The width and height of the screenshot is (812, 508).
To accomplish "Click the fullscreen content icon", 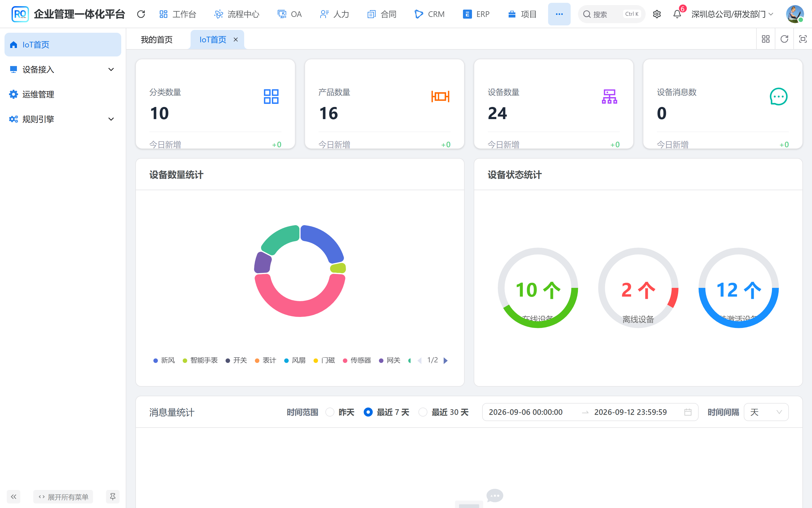I will [x=803, y=39].
